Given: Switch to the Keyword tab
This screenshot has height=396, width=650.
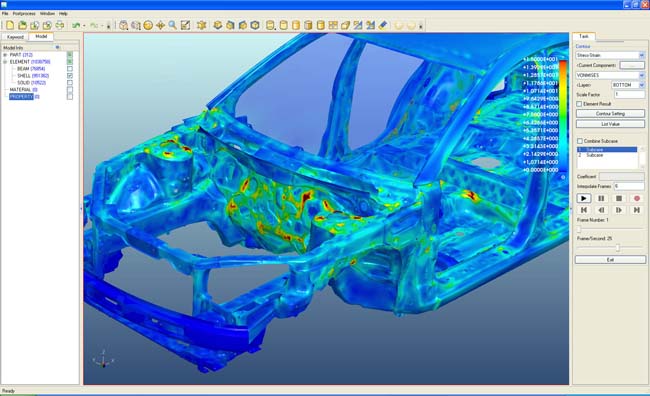Looking at the screenshot, I should 15,37.
